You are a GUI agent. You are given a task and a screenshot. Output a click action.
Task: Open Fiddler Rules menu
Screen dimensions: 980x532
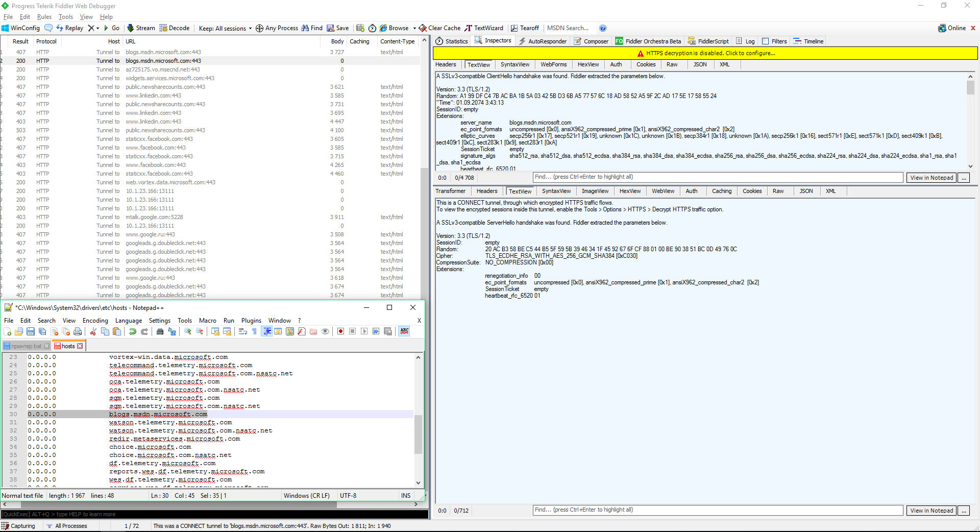coord(44,17)
